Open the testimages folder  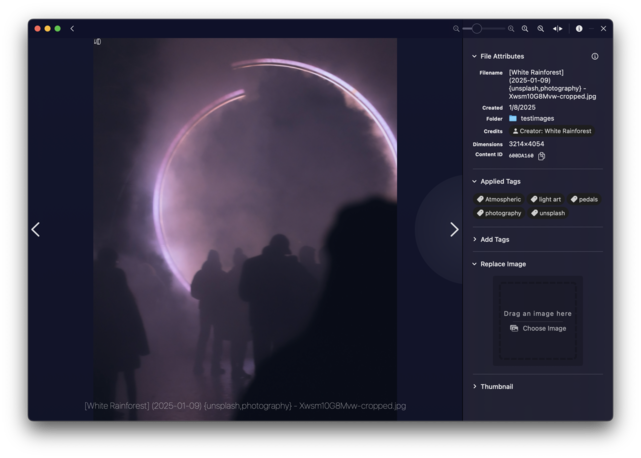537,119
